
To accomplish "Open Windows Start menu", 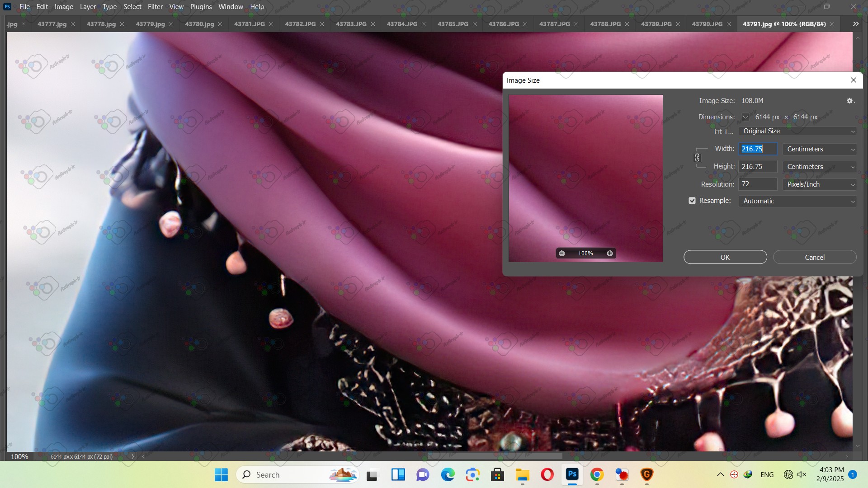I will pos(221,475).
